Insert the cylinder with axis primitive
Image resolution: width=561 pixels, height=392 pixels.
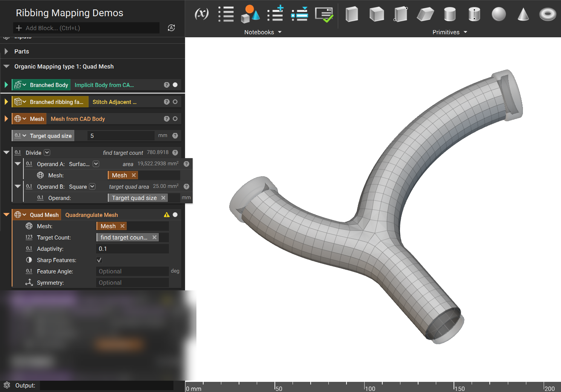tap(474, 14)
